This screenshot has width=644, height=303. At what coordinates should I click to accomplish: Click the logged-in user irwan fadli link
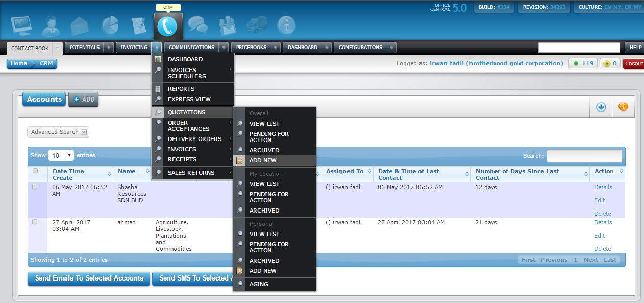click(497, 63)
